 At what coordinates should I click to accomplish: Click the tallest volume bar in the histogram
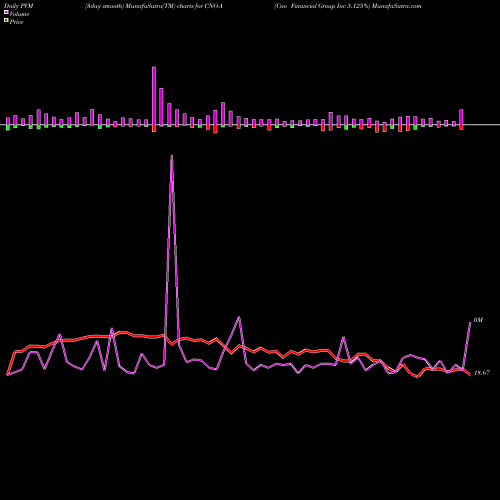click(x=154, y=96)
